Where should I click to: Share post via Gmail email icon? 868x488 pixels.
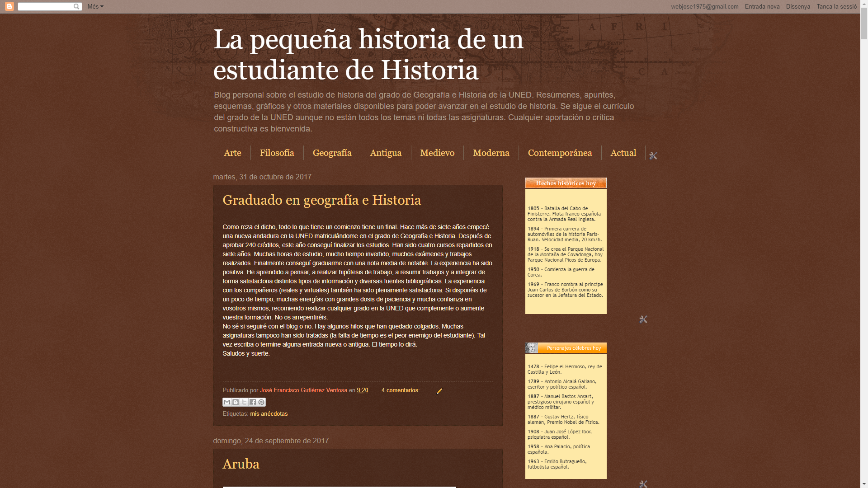227,402
